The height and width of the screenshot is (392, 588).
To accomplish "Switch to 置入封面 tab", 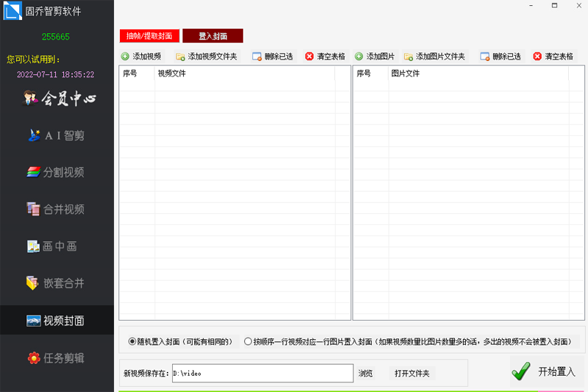I will 213,36.
